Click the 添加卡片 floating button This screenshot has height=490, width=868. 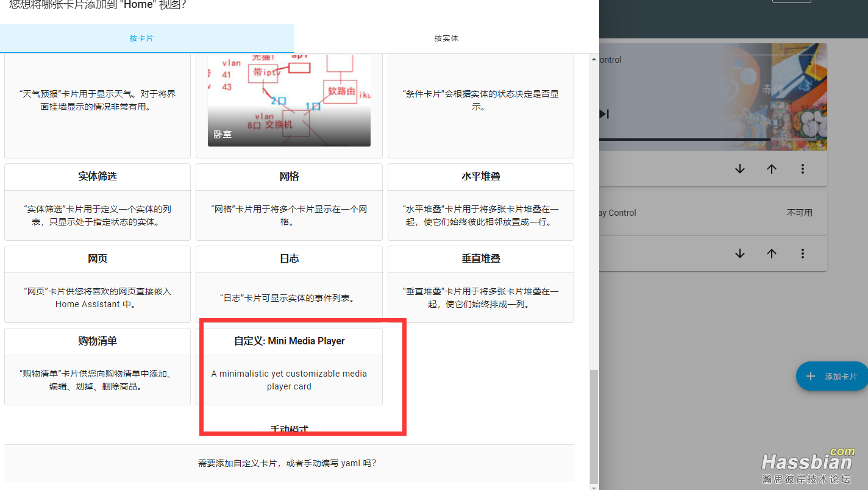pos(831,377)
